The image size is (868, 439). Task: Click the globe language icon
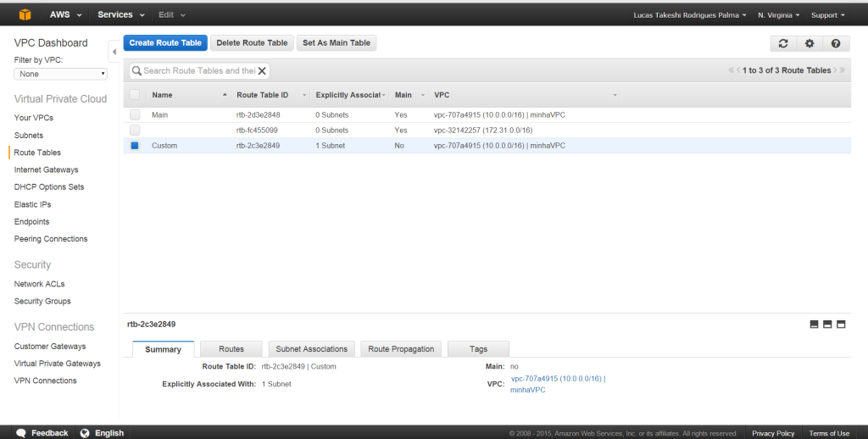click(85, 433)
